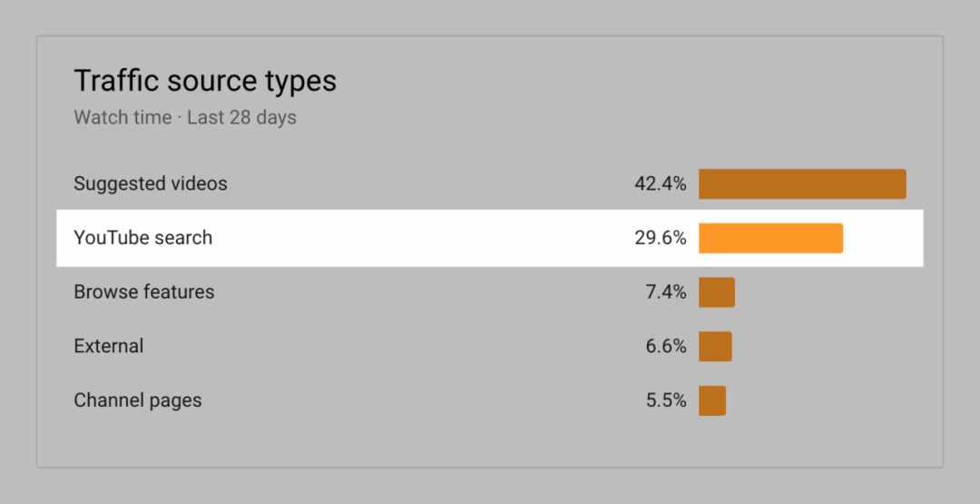Click the Last 28 days text
This screenshot has height=504, width=980.
pyautogui.click(x=242, y=117)
